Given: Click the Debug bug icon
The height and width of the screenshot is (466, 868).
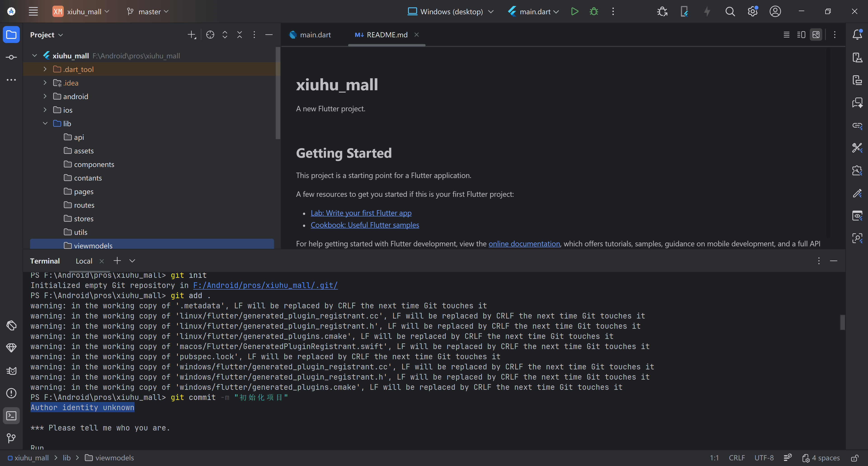Looking at the screenshot, I should [594, 12].
